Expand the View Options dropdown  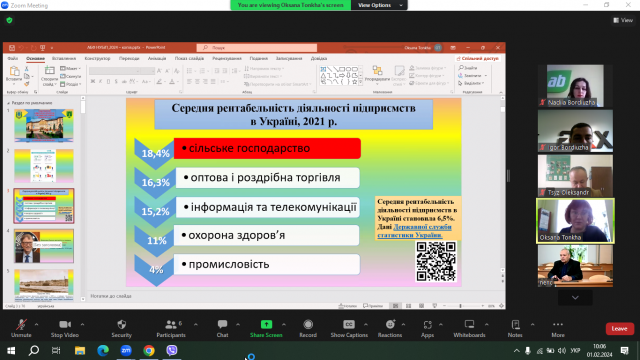(x=379, y=5)
